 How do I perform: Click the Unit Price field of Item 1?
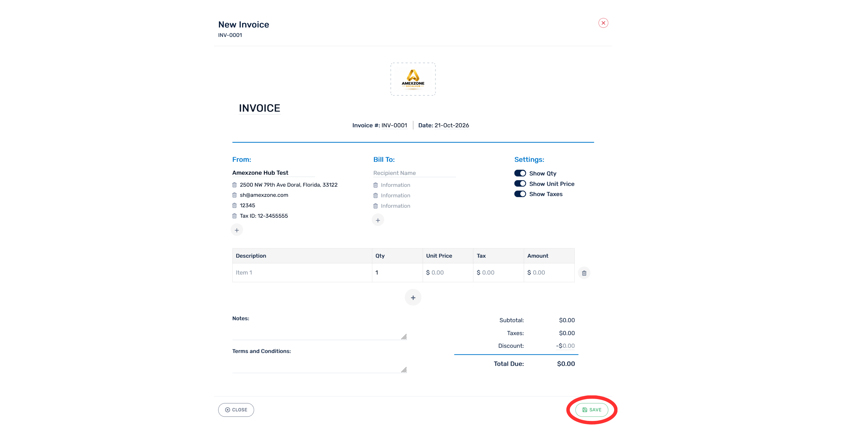point(448,273)
